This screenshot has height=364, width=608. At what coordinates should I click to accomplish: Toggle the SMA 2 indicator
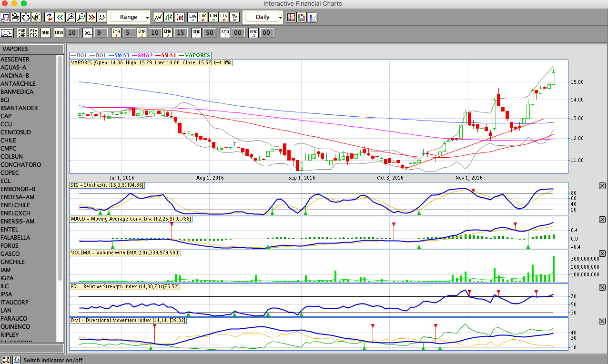(x=225, y=33)
